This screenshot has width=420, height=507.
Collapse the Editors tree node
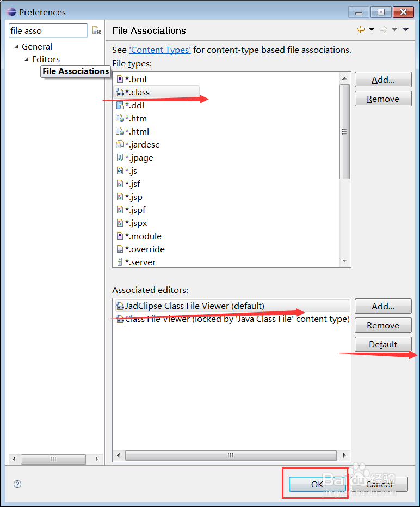coord(27,59)
